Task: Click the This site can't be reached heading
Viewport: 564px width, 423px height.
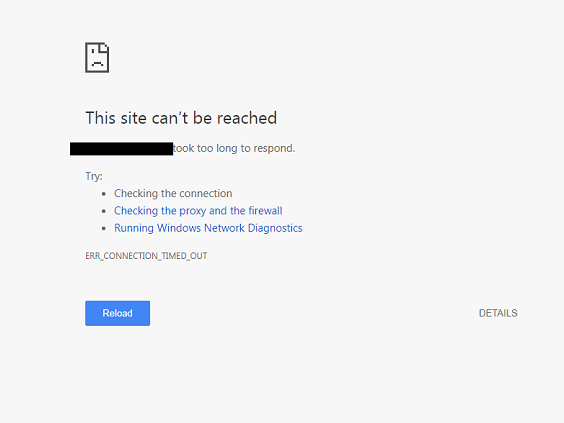Action: click(181, 118)
